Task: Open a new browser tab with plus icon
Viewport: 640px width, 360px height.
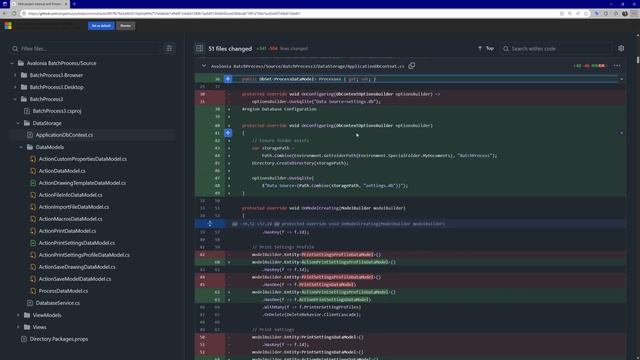Action: pos(74,4)
